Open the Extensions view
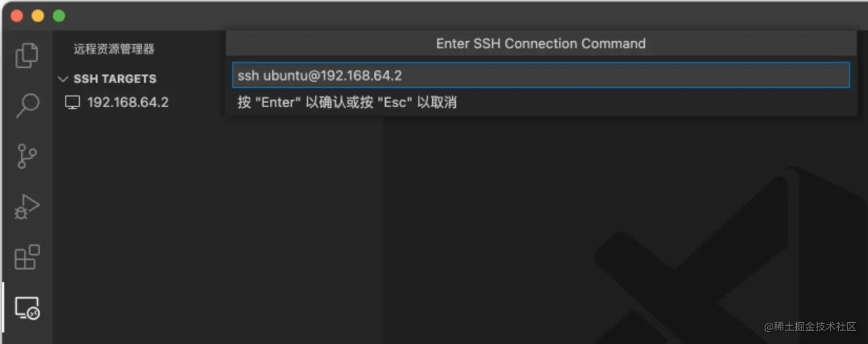The height and width of the screenshot is (344, 868). 27,257
